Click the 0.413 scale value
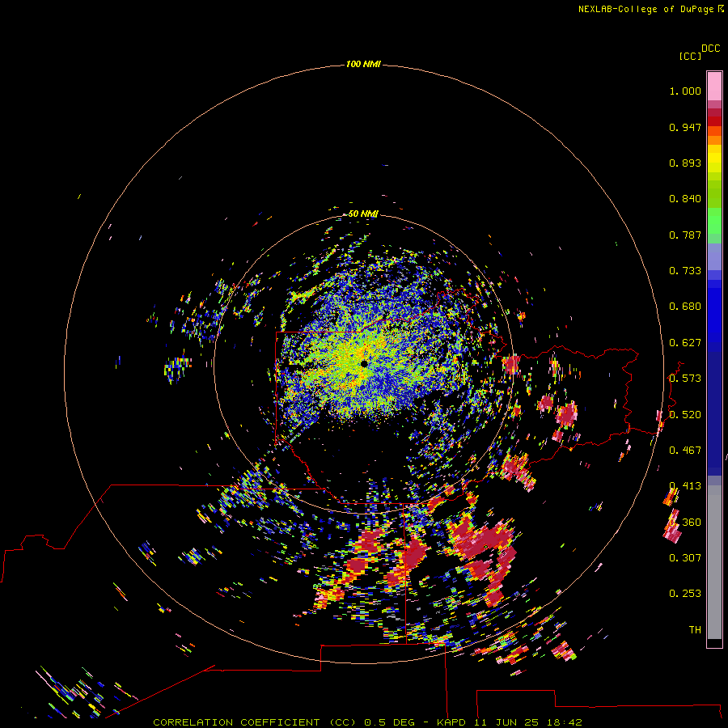This screenshot has width=728, height=728. (x=685, y=486)
